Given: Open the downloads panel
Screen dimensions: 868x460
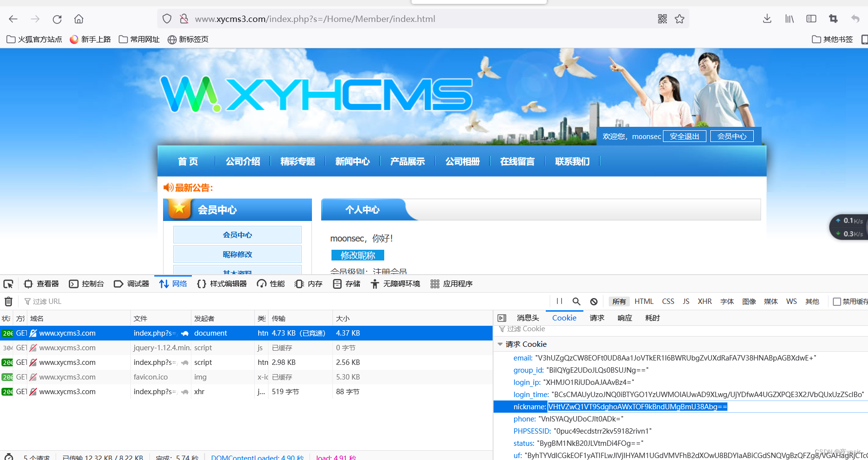Looking at the screenshot, I should tap(766, 19).
